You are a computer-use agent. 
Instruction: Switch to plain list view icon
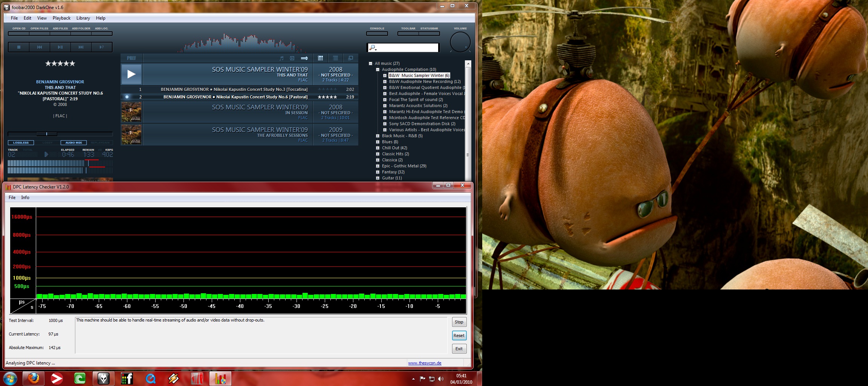pos(336,58)
